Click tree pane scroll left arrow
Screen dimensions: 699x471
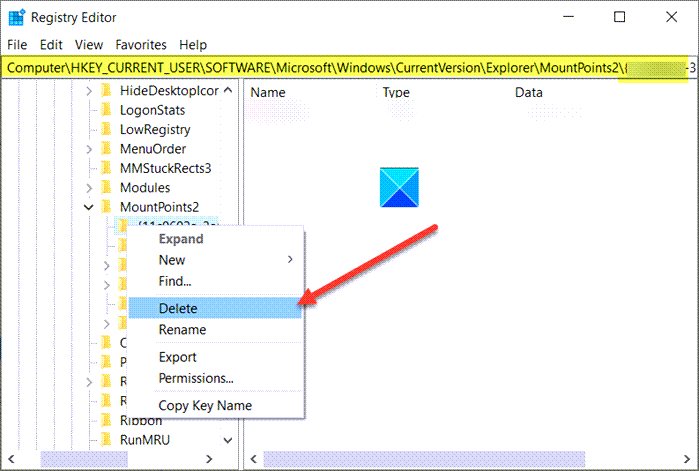click(11, 459)
